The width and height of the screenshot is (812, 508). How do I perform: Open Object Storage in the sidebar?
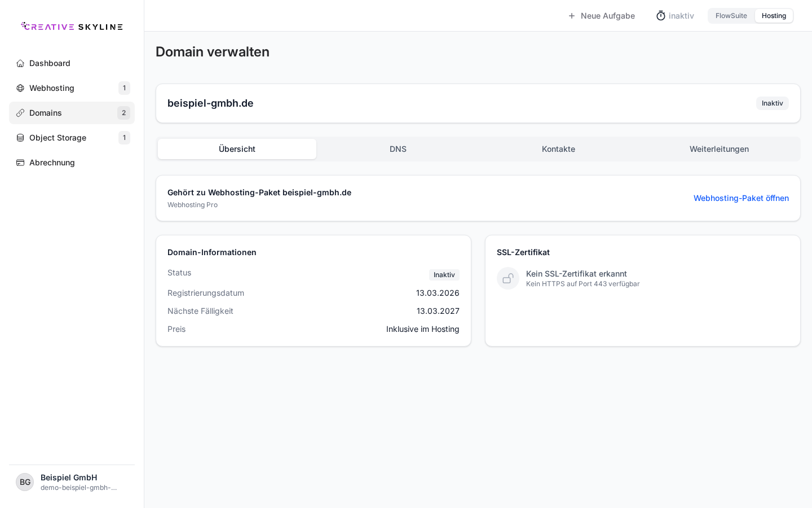(x=72, y=138)
